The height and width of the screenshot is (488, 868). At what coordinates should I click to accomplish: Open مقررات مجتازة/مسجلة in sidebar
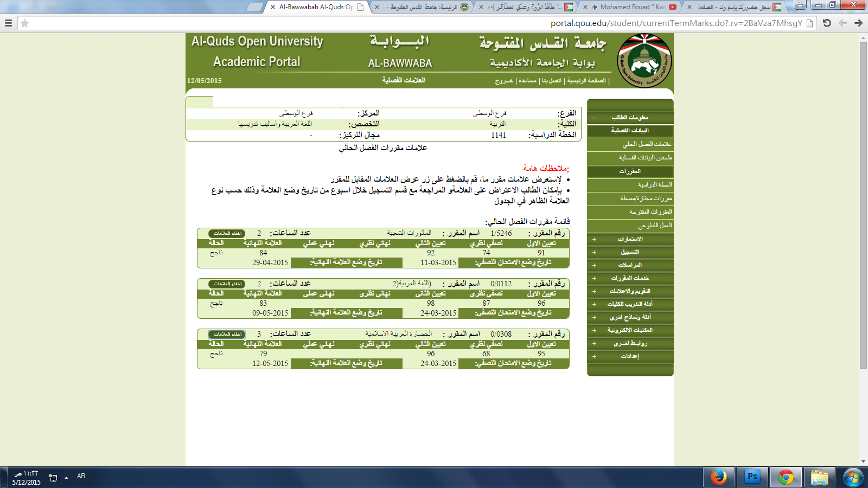point(646,198)
